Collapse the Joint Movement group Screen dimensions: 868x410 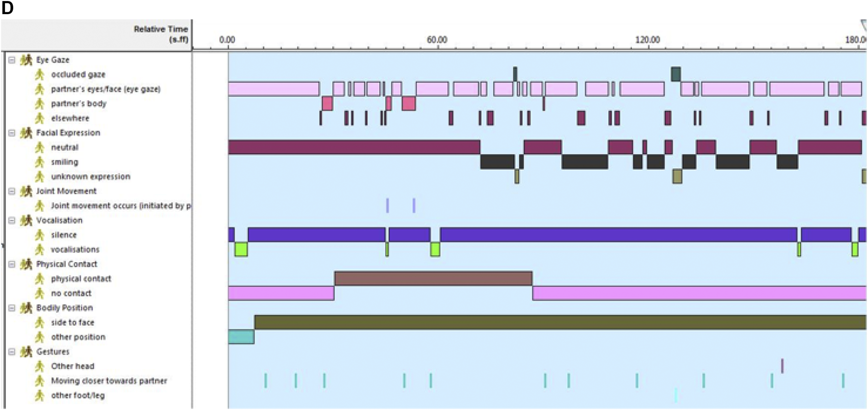point(12,191)
